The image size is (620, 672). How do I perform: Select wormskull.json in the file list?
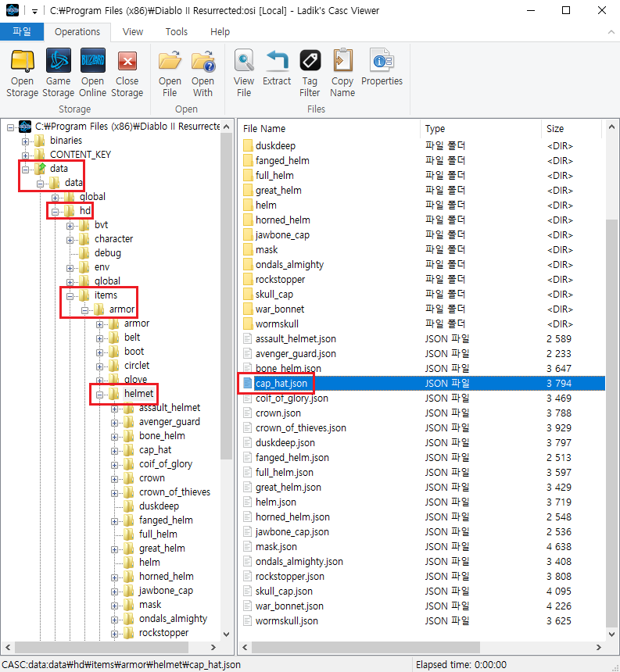click(287, 621)
